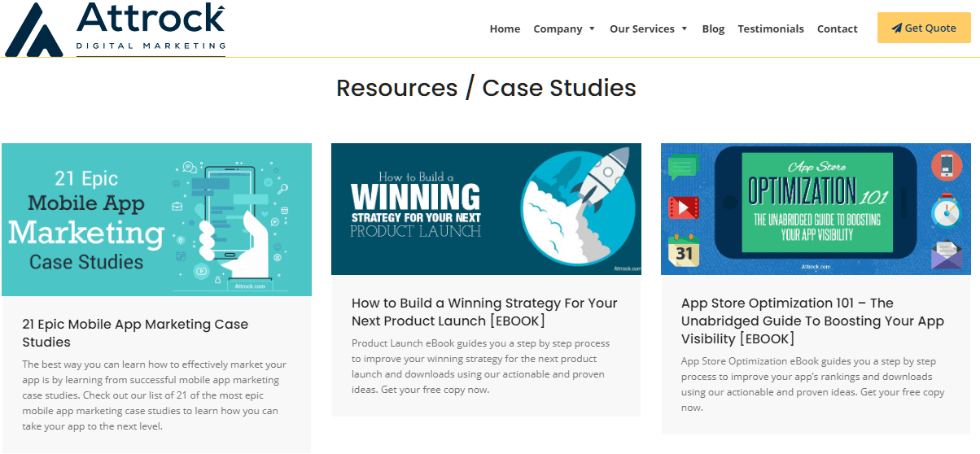Click the Attrock Digital Marketing wordmark
The height and width of the screenshot is (454, 980).
[x=151, y=26]
